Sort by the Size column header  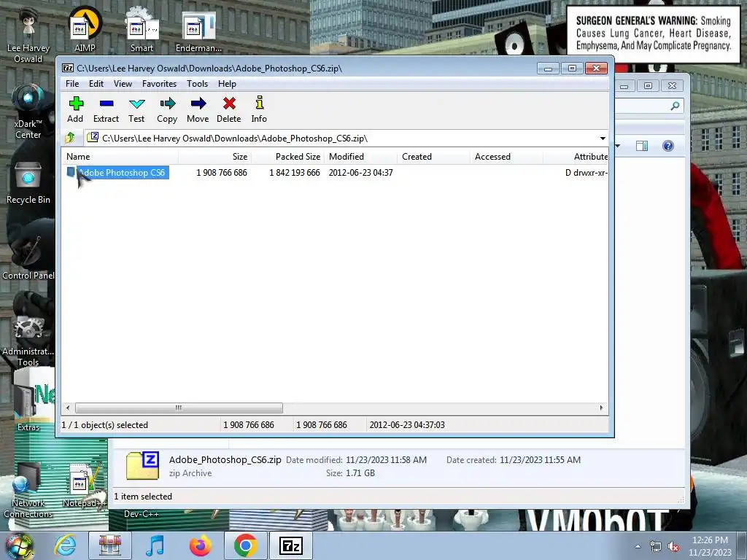[x=215, y=157]
